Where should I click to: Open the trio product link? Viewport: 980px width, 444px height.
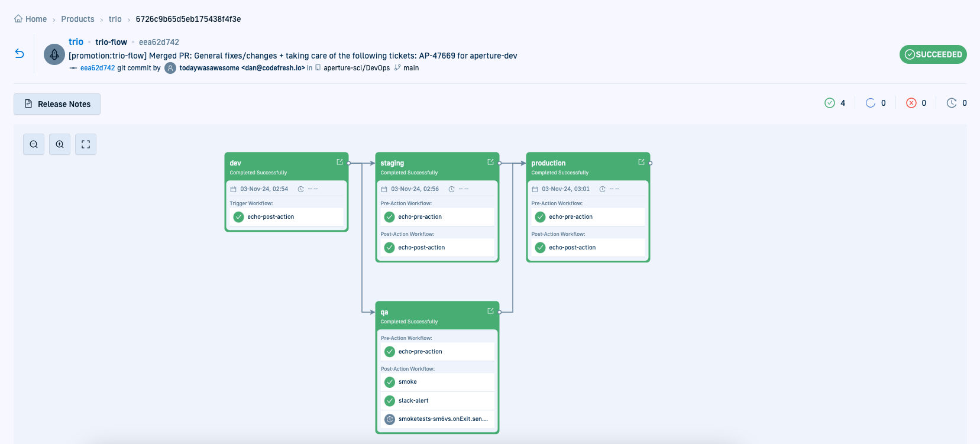pos(76,42)
